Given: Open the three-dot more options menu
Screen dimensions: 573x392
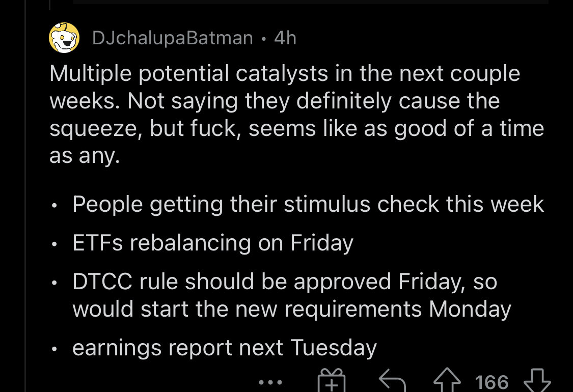Looking at the screenshot, I should 270,382.
